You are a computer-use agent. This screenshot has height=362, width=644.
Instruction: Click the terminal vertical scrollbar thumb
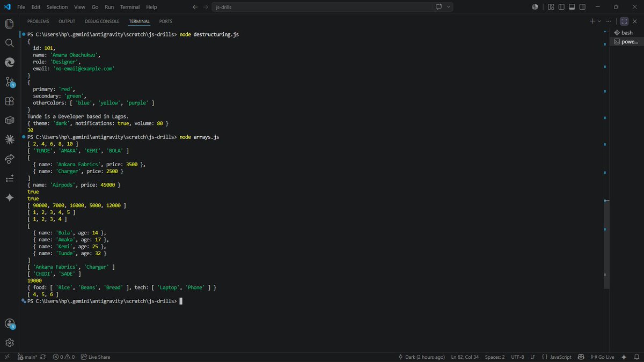[607, 245]
